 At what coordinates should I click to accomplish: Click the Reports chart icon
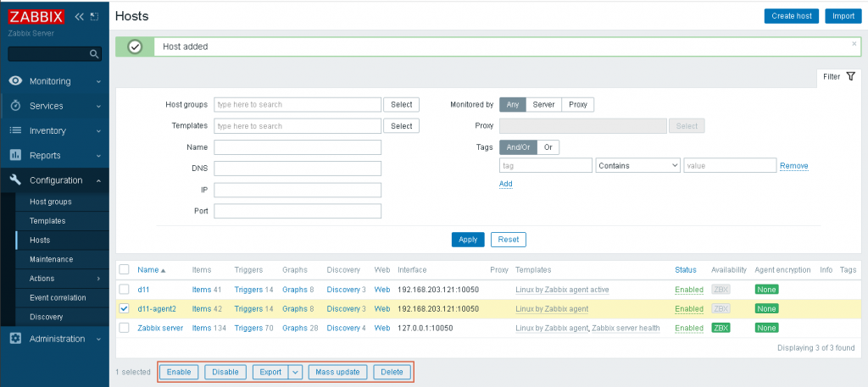[x=15, y=155]
